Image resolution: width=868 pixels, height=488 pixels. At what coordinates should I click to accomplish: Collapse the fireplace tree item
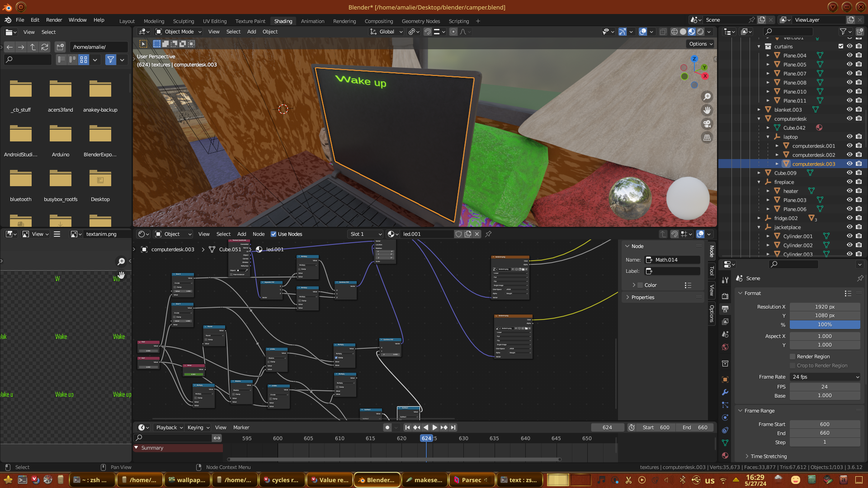point(759,182)
